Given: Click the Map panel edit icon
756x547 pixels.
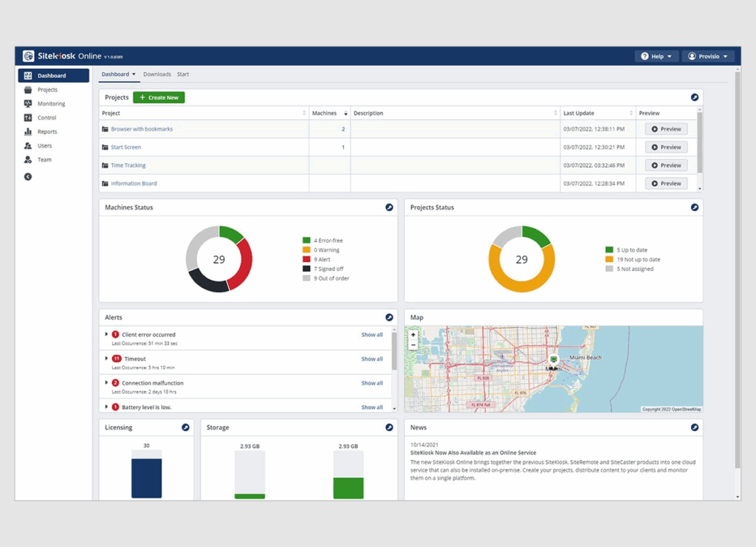Looking at the screenshot, I should coord(694,317).
